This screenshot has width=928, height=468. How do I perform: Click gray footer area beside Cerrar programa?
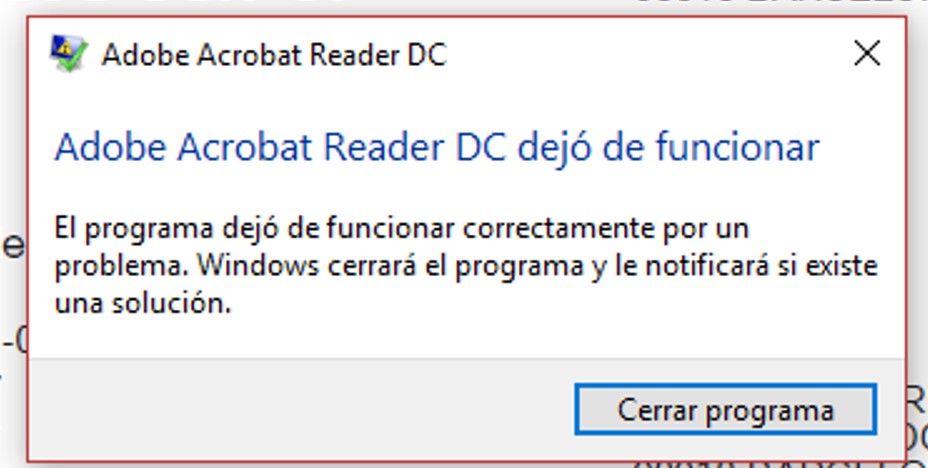pyautogui.click(x=296, y=409)
